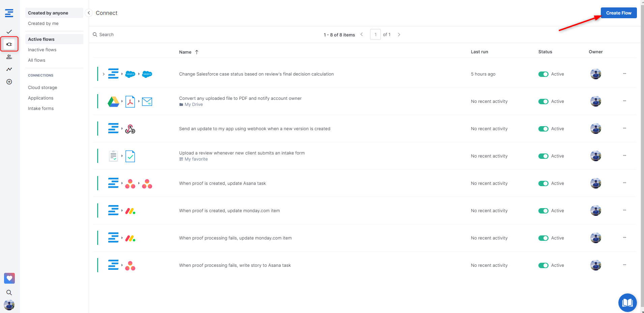Screen dimensions: 644x313
Task: Select Created by me filter
Action: pyautogui.click(x=43, y=23)
